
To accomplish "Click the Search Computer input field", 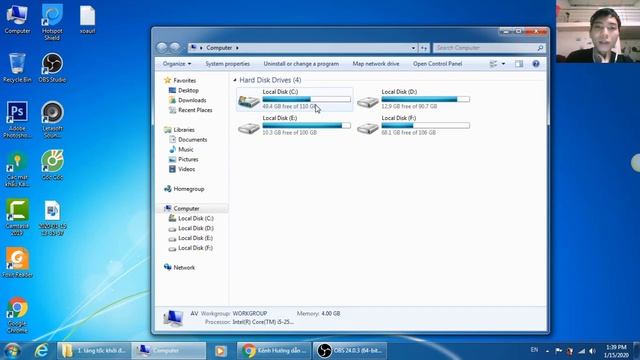I will [489, 48].
